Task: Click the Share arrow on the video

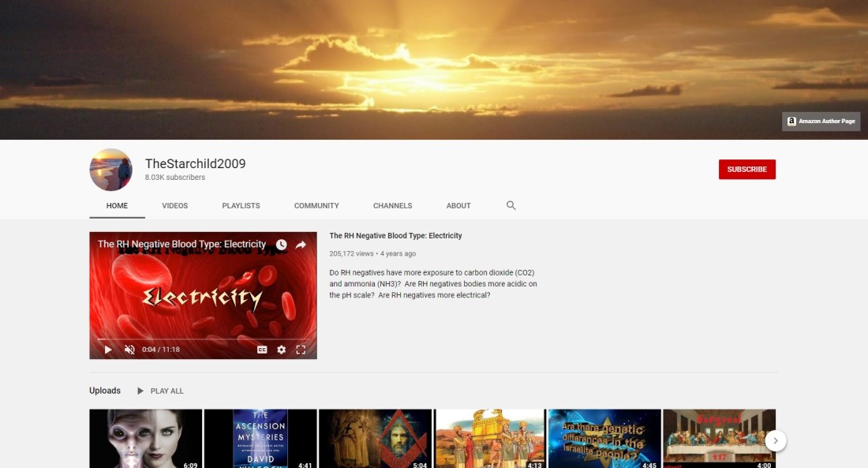Action: click(301, 245)
